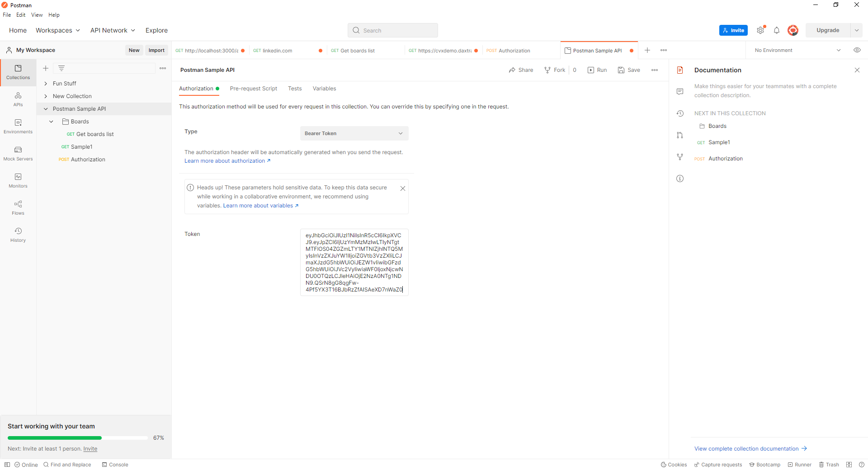The width and height of the screenshot is (868, 470).
Task: Open the Changelog icon in right sidebar
Action: [680, 113]
